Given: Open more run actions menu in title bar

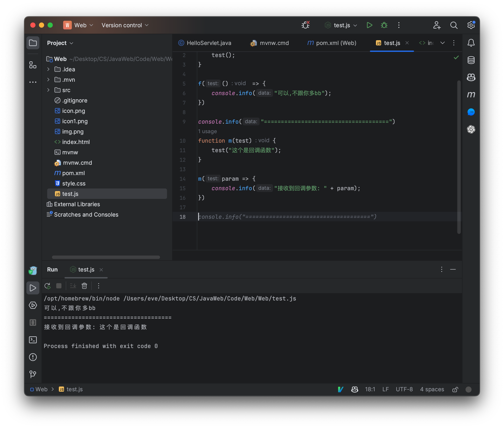Looking at the screenshot, I should (399, 25).
